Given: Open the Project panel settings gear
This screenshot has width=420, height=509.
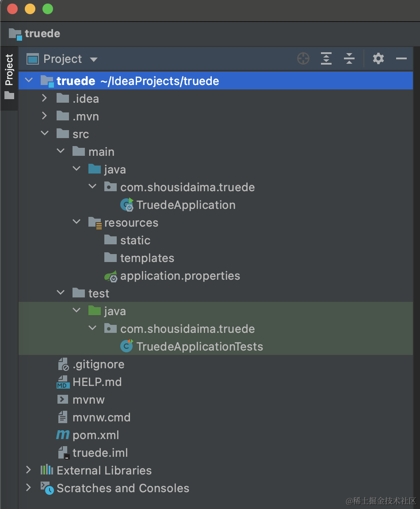Looking at the screenshot, I should click(378, 59).
